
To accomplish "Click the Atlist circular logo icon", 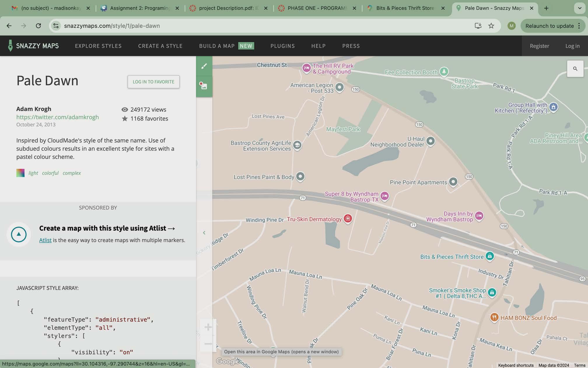I will 19,234.
